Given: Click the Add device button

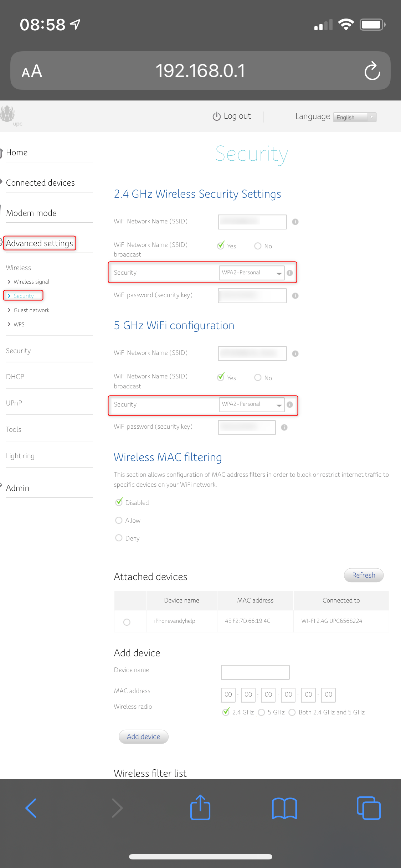Looking at the screenshot, I should pos(143,737).
